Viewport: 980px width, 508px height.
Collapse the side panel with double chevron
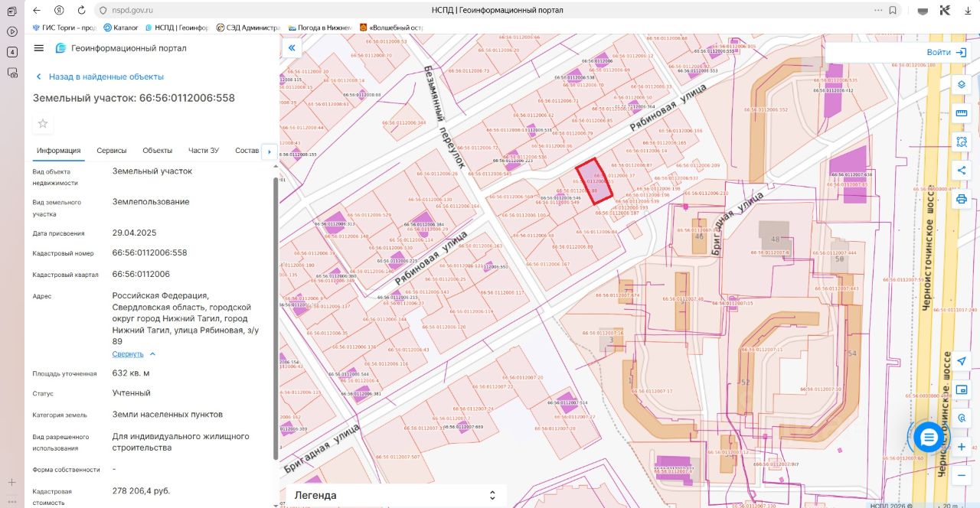[x=292, y=48]
